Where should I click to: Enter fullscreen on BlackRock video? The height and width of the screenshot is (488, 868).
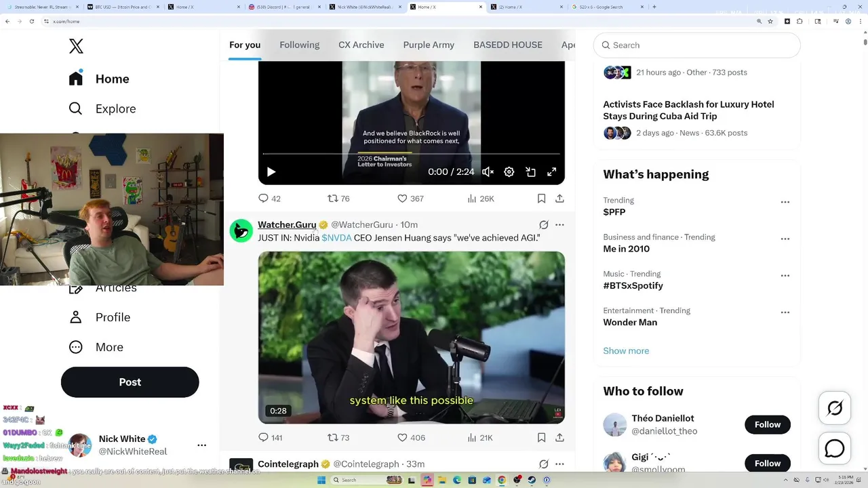click(552, 172)
